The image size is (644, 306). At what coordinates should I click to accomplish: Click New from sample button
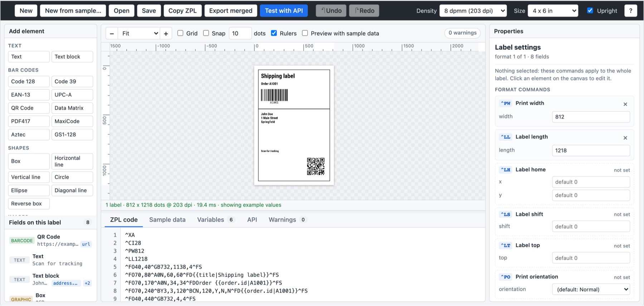tap(73, 11)
